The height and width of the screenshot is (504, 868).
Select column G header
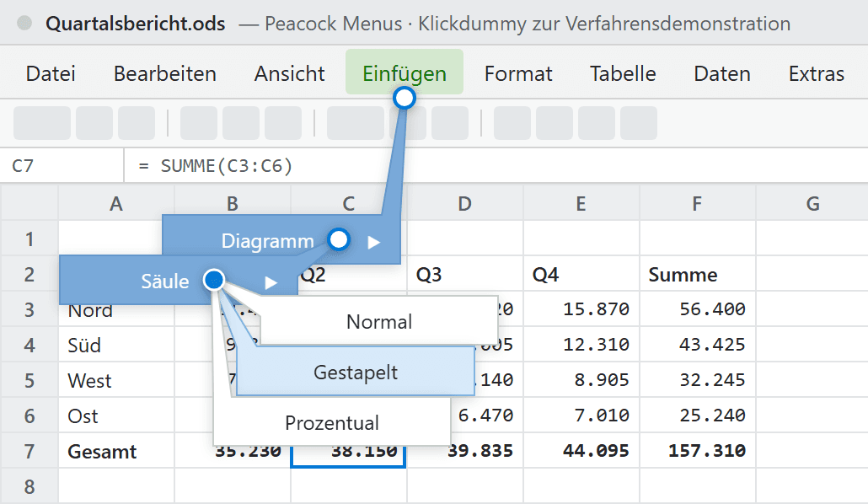click(812, 203)
